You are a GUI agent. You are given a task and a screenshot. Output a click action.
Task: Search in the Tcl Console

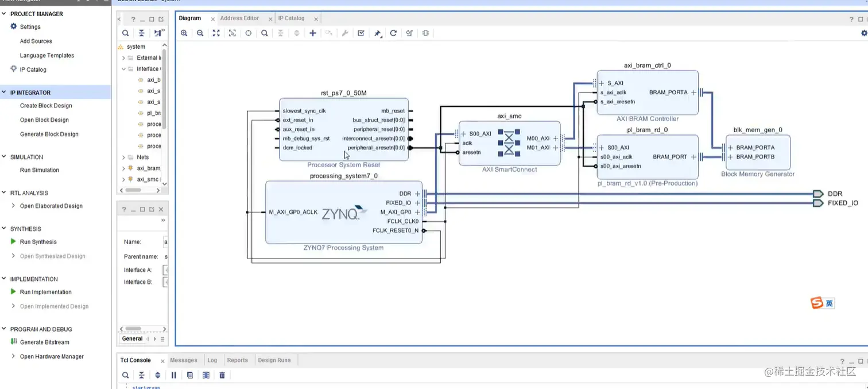tap(126, 375)
